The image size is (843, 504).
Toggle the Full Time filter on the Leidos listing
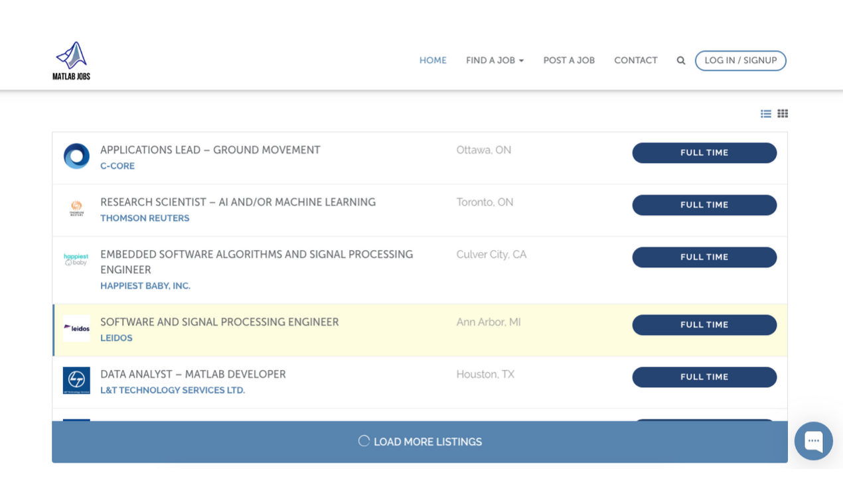coord(704,325)
